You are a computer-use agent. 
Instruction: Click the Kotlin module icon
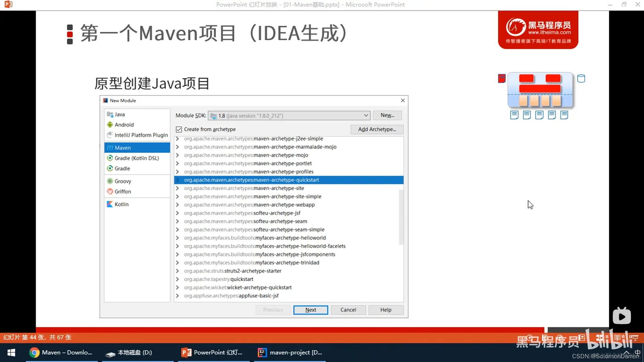tap(110, 204)
